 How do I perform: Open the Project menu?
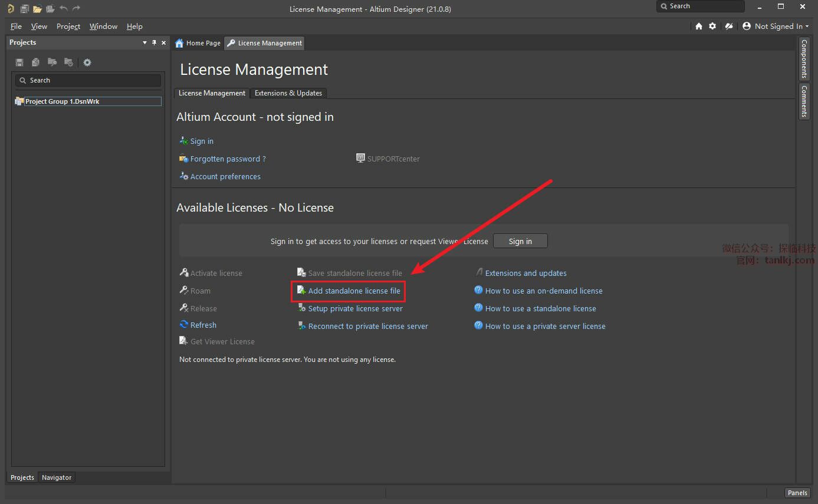coord(68,27)
